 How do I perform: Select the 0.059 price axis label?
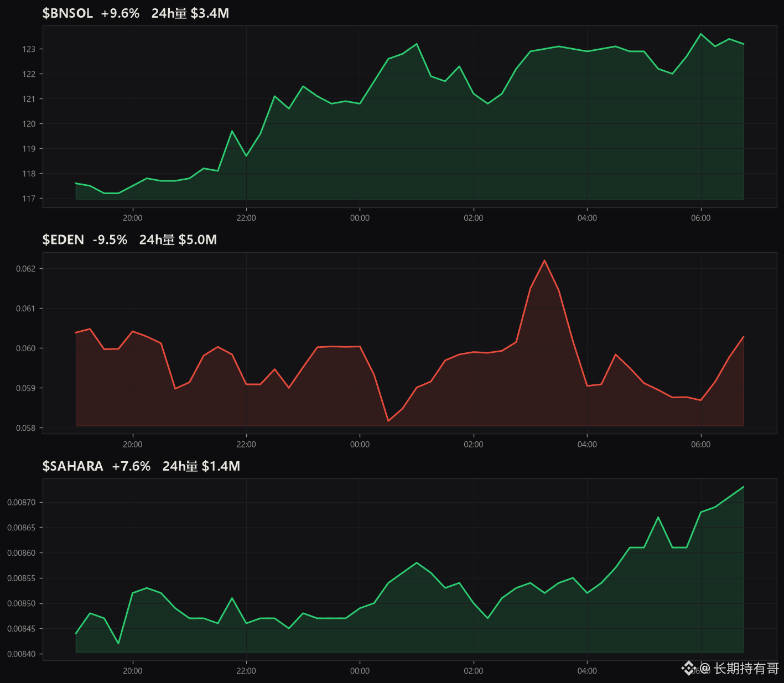[25, 388]
